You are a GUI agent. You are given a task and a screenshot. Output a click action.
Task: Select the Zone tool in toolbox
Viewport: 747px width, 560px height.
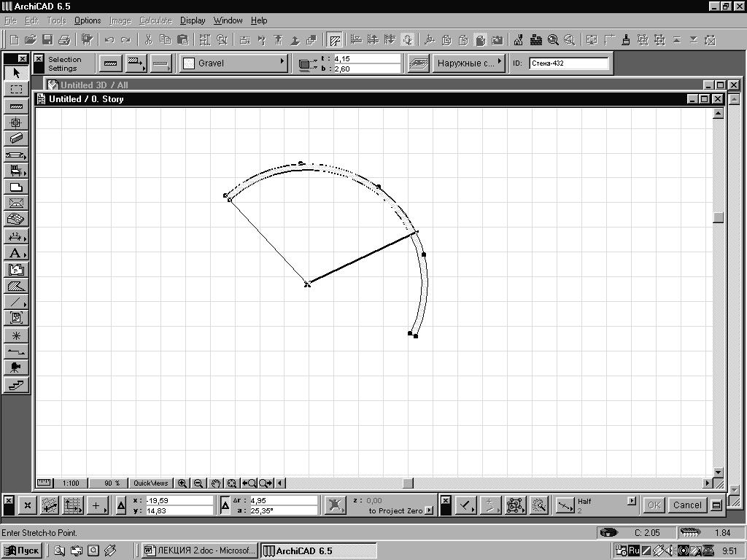tap(16, 270)
